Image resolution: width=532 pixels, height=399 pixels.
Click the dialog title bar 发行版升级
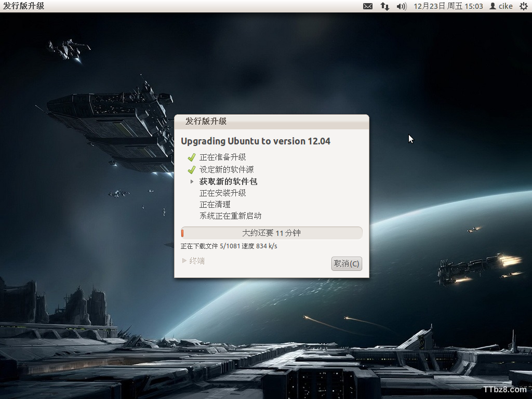[x=271, y=122]
